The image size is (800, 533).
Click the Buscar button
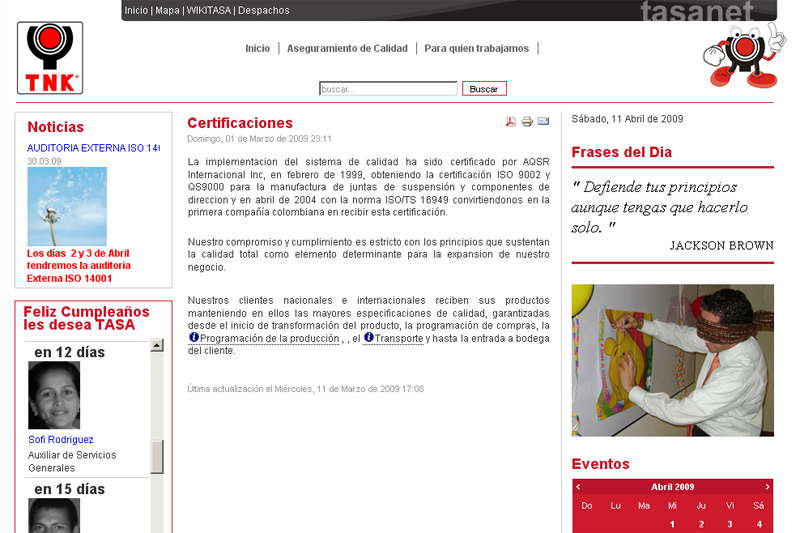484,89
